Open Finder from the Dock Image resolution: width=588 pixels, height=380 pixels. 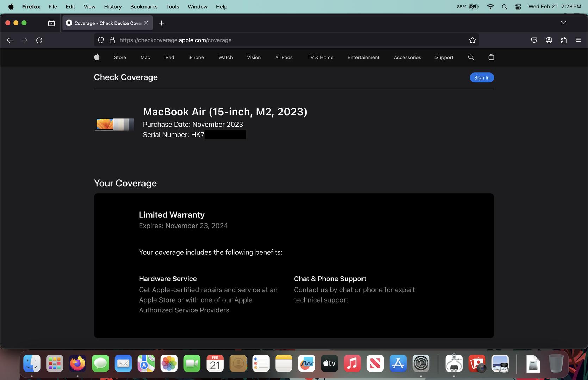click(32, 363)
